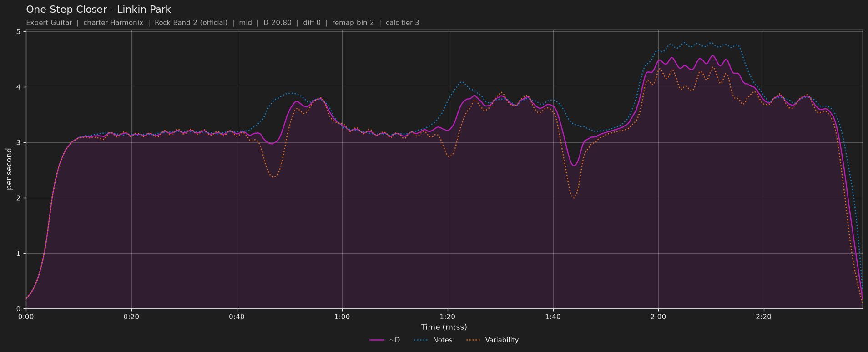This screenshot has width=868, height=352.
Task: Click the "D 20.80" value in the subtitle
Action: [278, 22]
